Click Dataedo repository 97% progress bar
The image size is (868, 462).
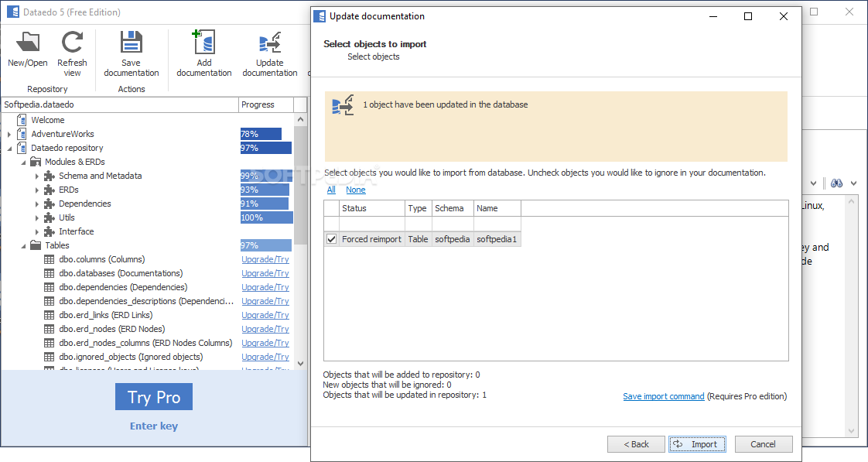265,148
